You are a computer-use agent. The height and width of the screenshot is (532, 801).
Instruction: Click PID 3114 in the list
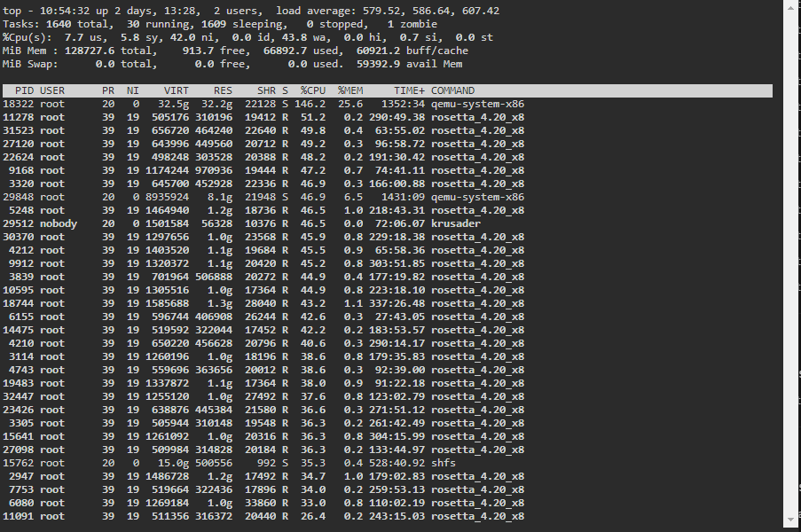21,356
